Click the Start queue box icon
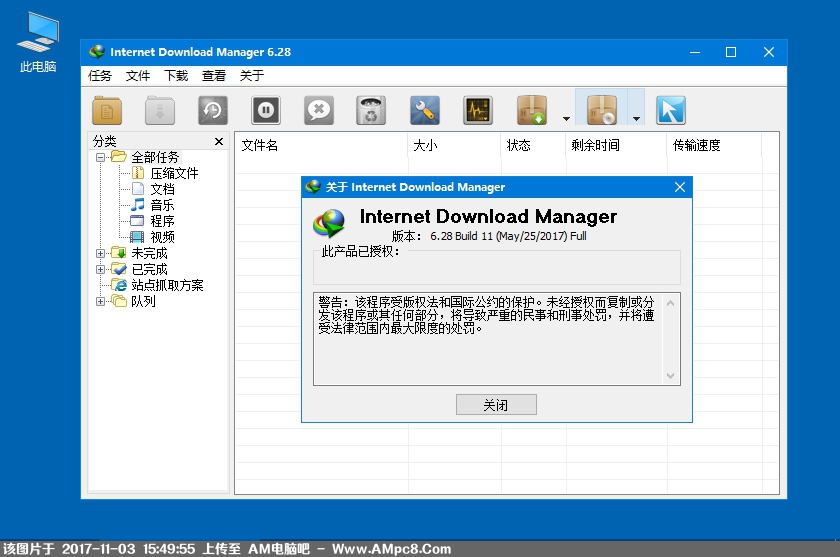 pos(532,110)
